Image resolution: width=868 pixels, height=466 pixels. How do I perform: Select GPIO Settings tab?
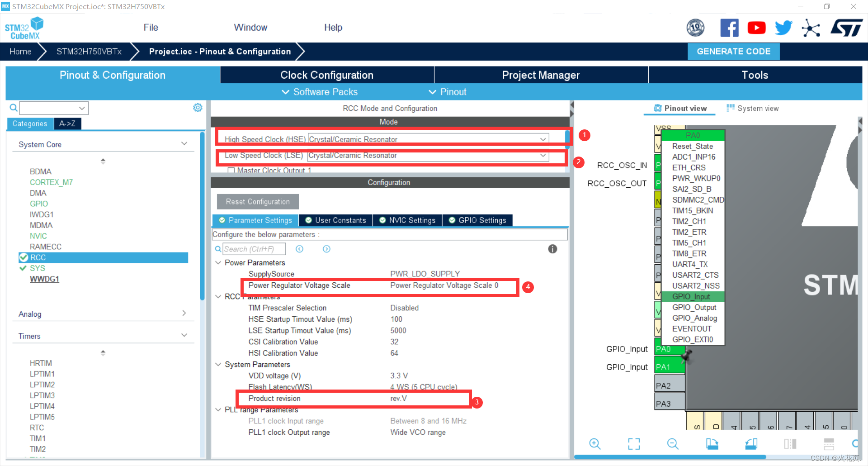pyautogui.click(x=477, y=220)
